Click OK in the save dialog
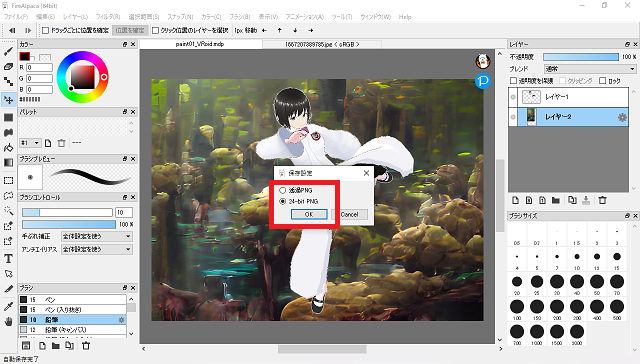The image size is (640, 364). point(309,214)
